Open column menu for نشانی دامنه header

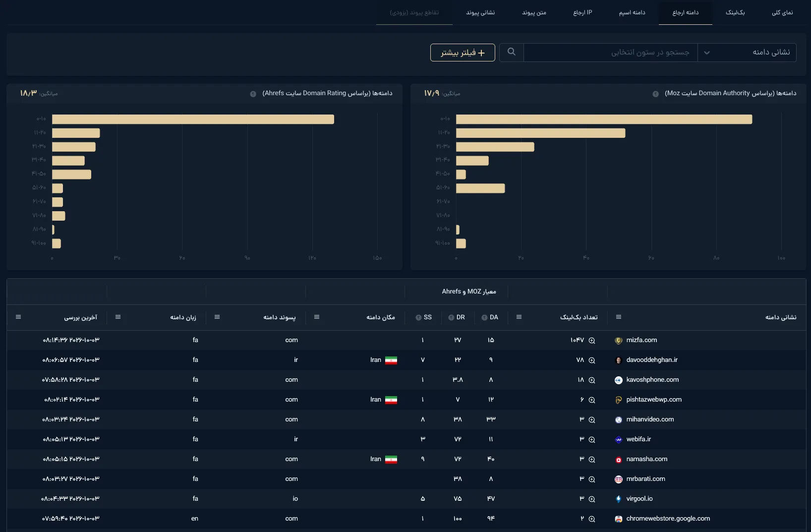coord(618,317)
